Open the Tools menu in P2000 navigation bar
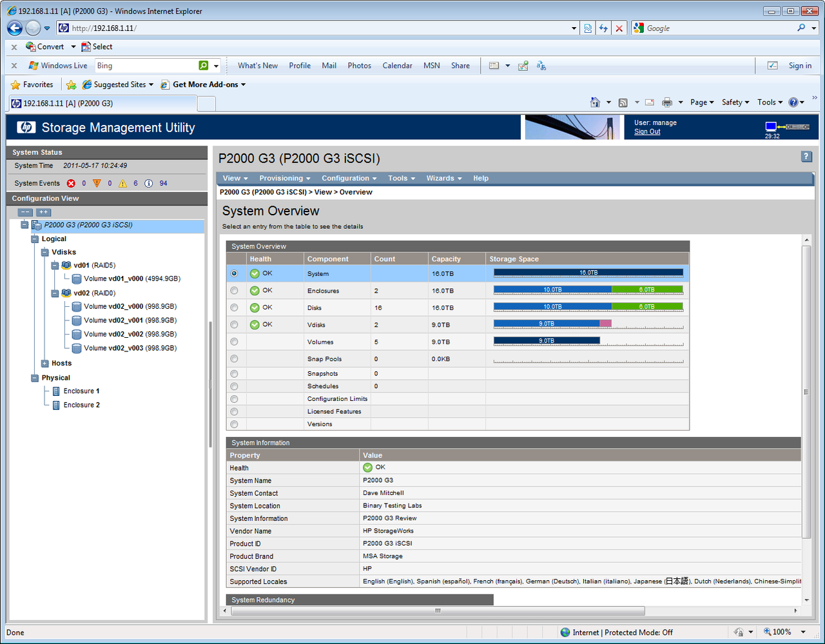 tap(402, 179)
